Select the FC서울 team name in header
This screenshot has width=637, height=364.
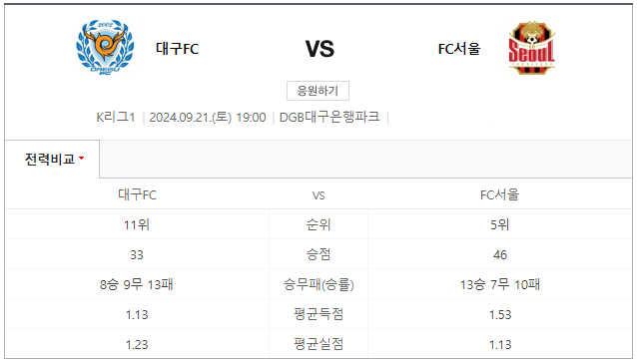(459, 49)
